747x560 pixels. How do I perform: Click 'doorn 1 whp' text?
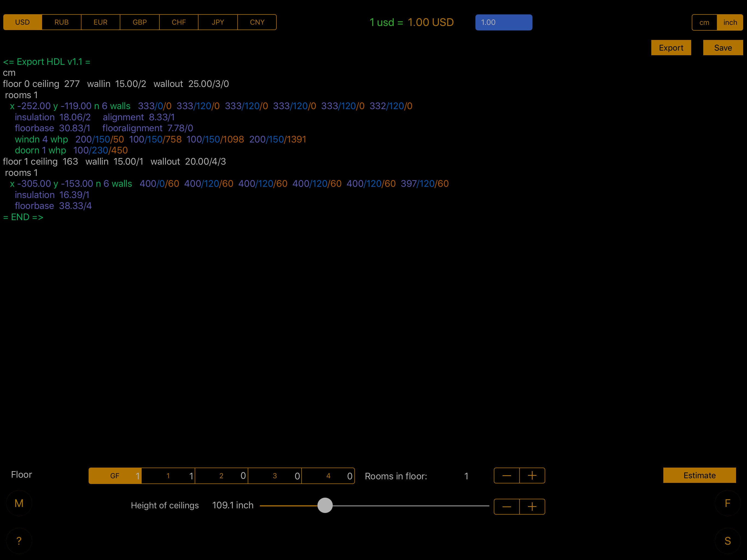tap(40, 150)
